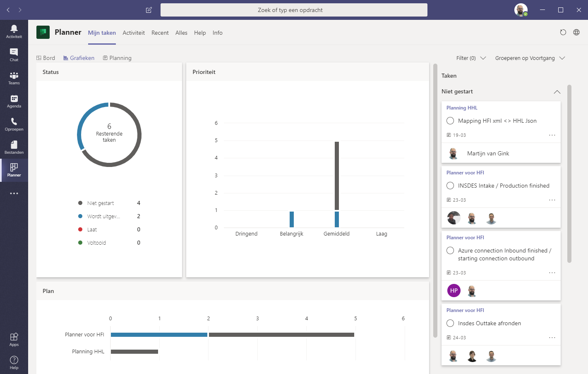The width and height of the screenshot is (588, 374).
Task: Refresh the Planner tab using the reload icon
Action: click(563, 32)
